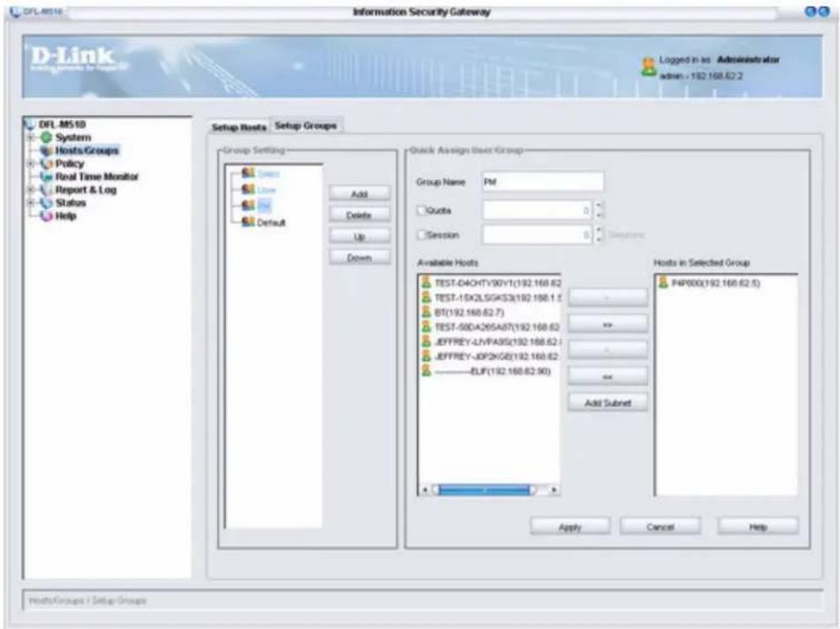
Task: Click the Available Hosts scrollbar right arrow
Action: tap(553, 490)
